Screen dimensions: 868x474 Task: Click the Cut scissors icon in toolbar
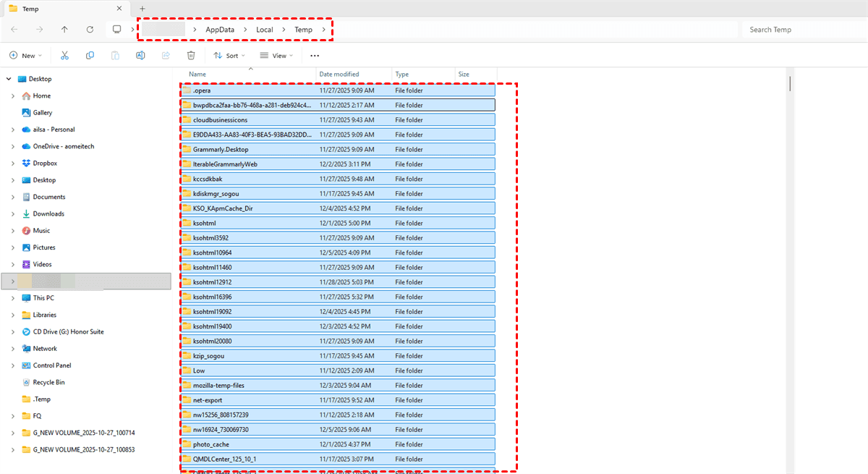64,56
